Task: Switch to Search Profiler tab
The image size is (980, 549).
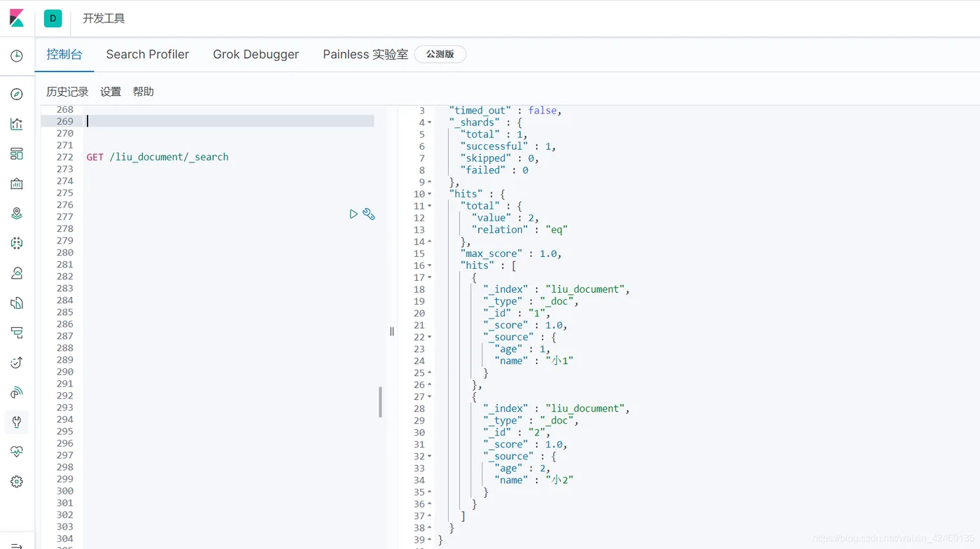Action: [148, 54]
